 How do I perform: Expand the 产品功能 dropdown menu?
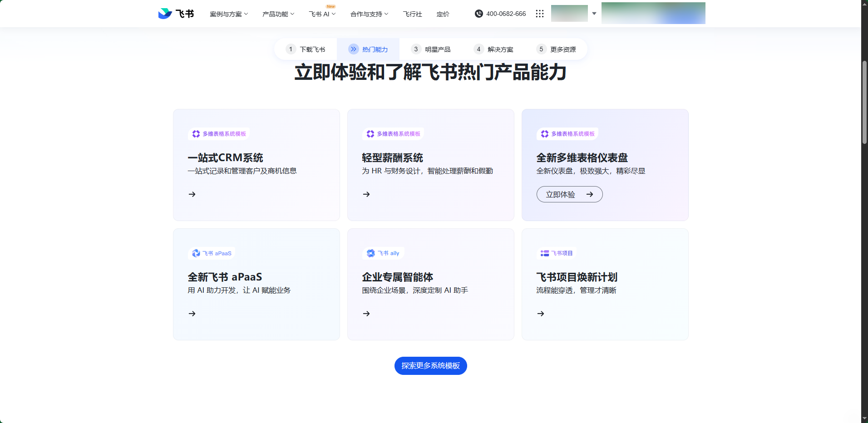point(278,14)
